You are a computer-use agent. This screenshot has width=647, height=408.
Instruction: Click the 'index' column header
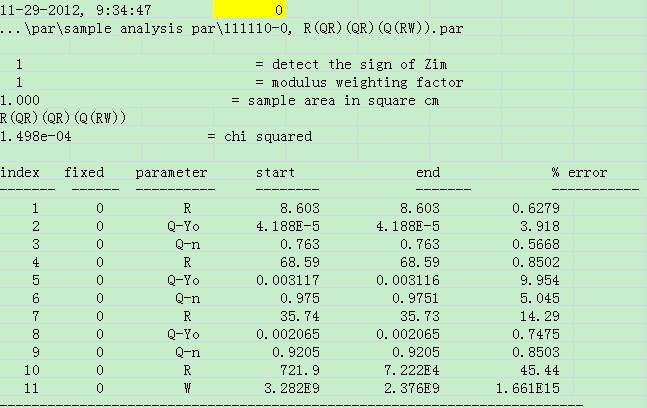(20, 172)
